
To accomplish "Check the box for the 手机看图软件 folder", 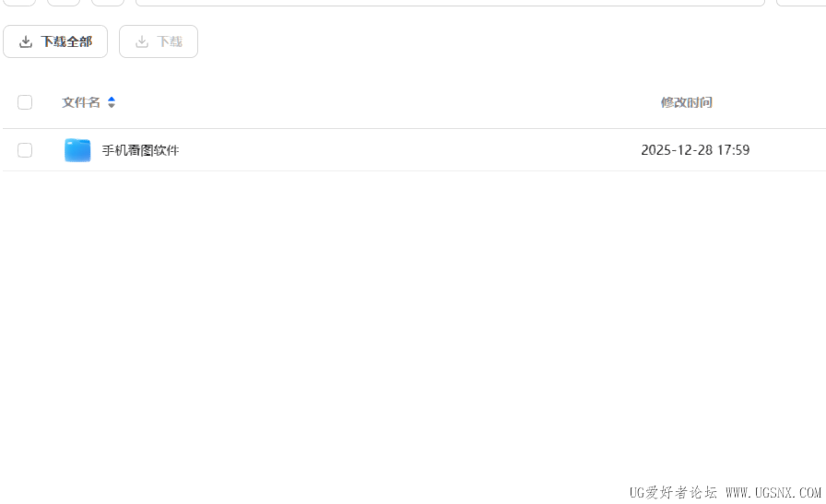I will coord(25,150).
